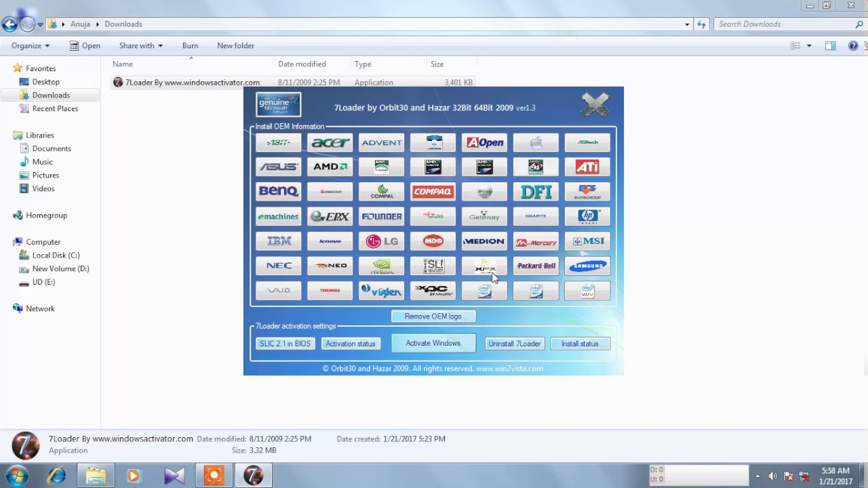Select the Acer OEM logo
This screenshot has width=868, height=488.
[x=330, y=142]
